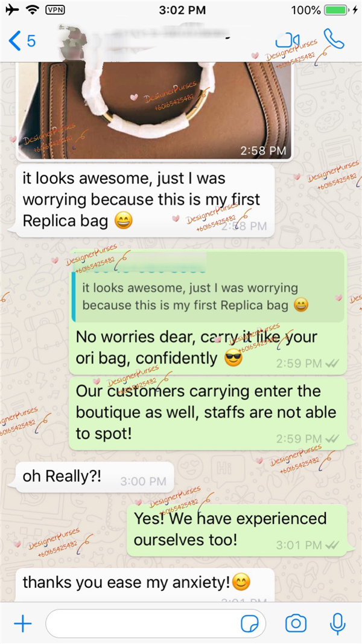Viewport: 362px width, 644px height.
Task: Tap the battery icon in status bar
Action: 336,10
